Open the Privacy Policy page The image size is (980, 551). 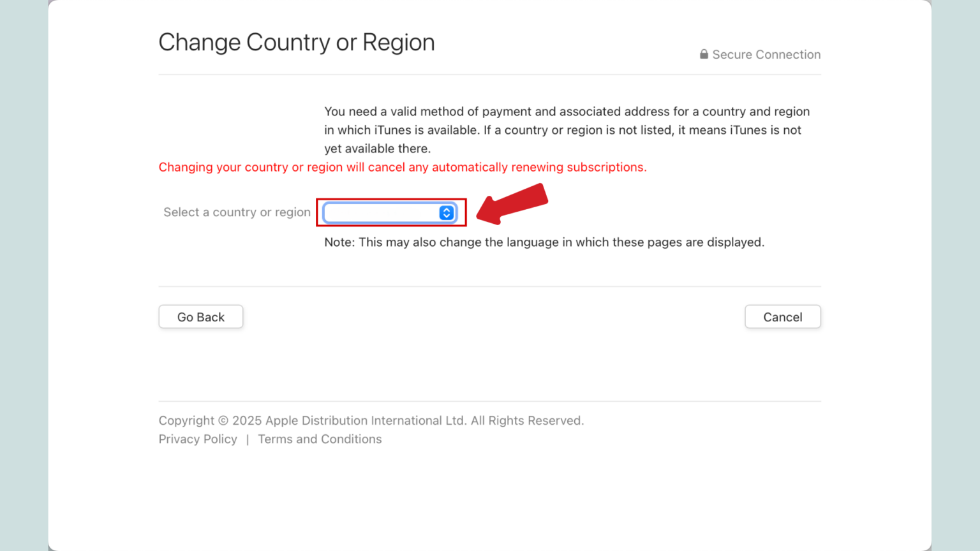coord(198,439)
